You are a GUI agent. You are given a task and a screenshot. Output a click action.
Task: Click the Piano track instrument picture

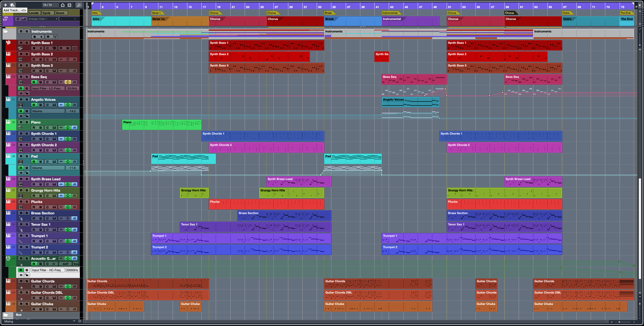point(20,127)
